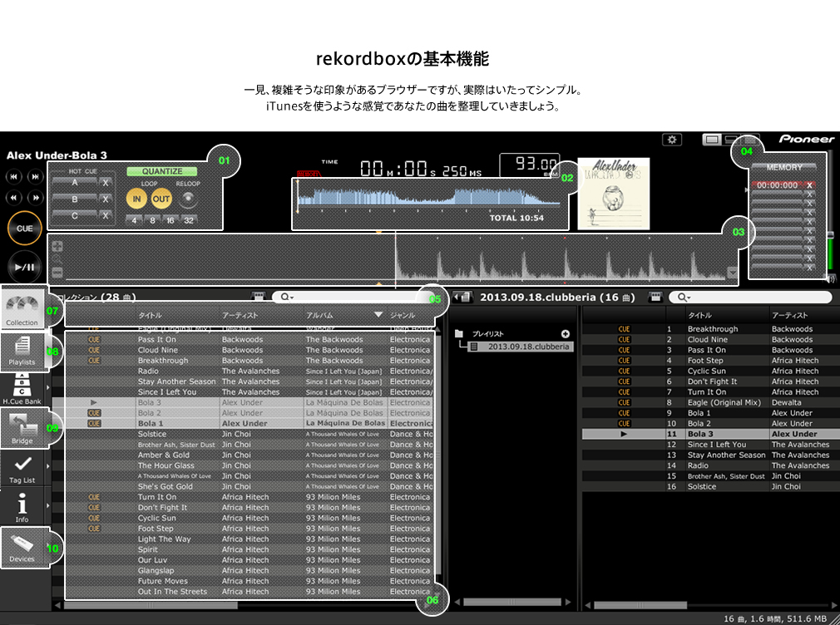Jump to the previous track
Image resolution: width=840 pixels, height=625 pixels.
coord(14,176)
